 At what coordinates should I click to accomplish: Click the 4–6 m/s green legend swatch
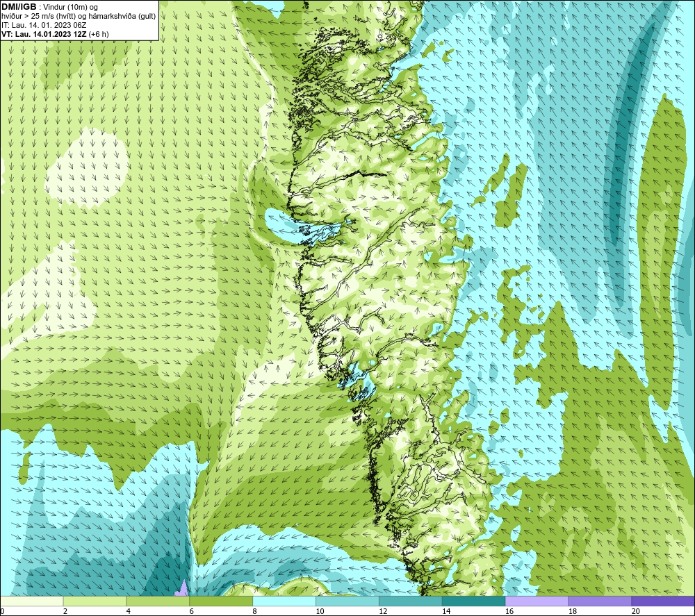coord(158,601)
